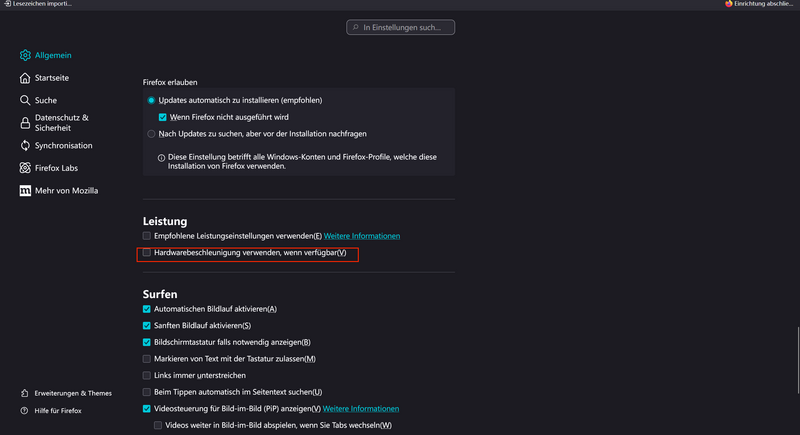Viewport: 800px width, 435px height.
Task: Open Datenschutz & Sicherheit settings
Action: point(62,123)
